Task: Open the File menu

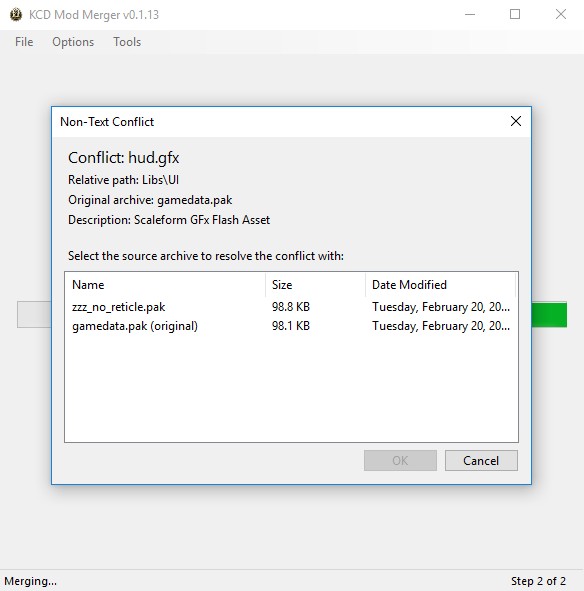Action: tap(24, 42)
